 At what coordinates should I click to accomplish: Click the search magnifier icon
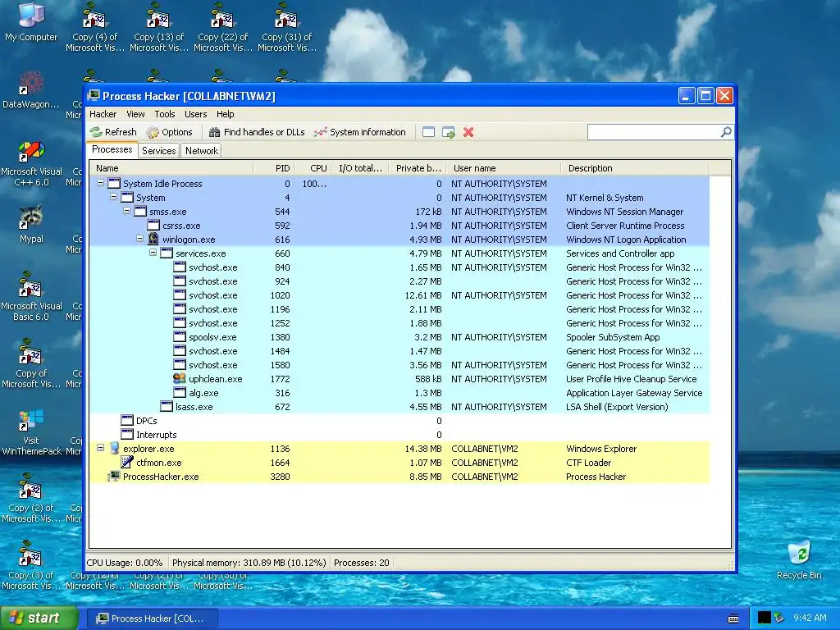pyautogui.click(x=726, y=132)
